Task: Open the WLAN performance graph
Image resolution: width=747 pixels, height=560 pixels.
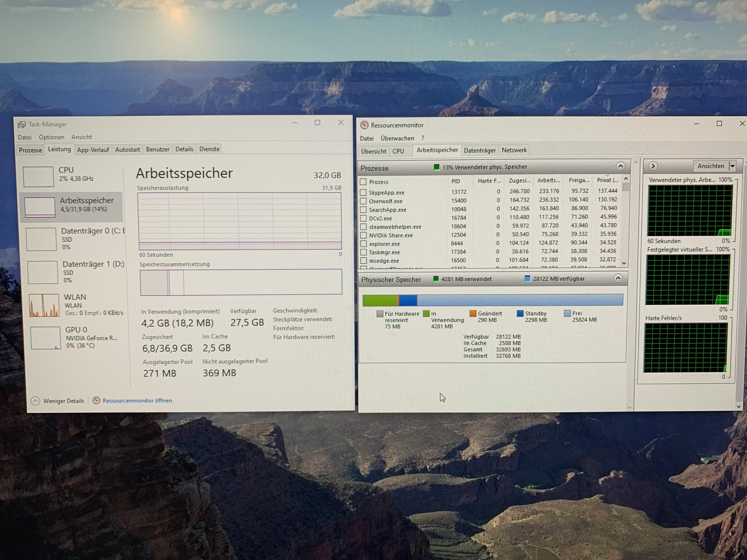Action: tap(44, 305)
